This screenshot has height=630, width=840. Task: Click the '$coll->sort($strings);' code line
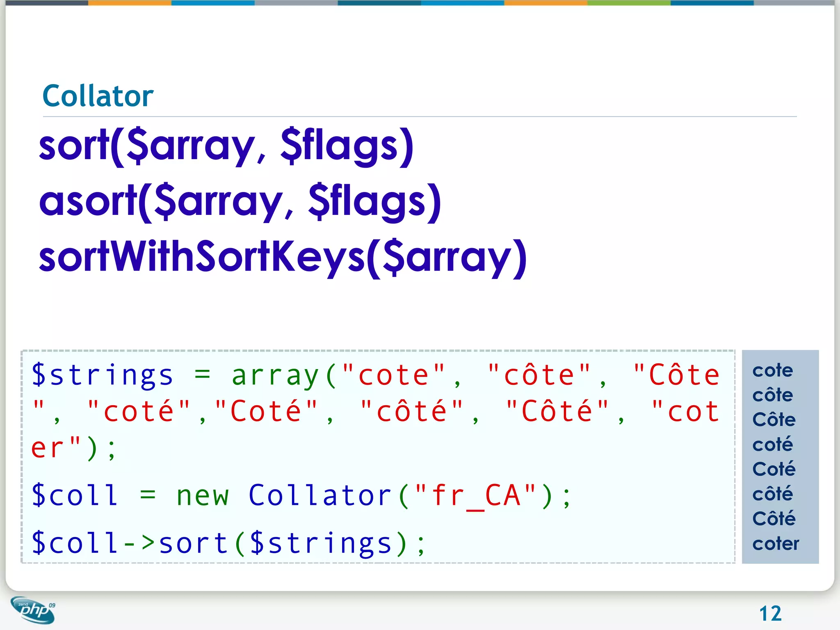(229, 543)
